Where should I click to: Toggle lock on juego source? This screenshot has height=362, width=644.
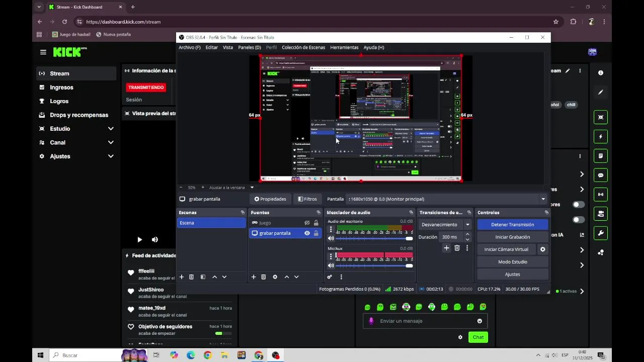[x=316, y=223]
